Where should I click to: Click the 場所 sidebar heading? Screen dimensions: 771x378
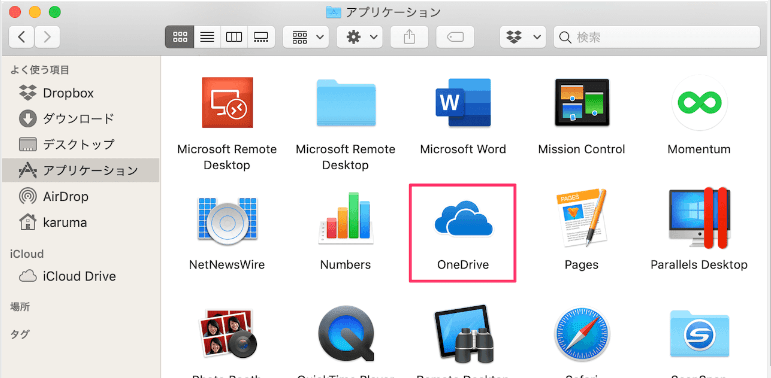20,307
